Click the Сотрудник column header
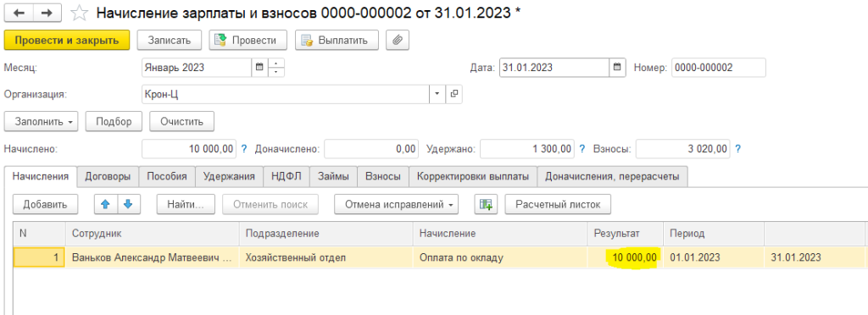This screenshot has width=868, height=315. click(153, 234)
